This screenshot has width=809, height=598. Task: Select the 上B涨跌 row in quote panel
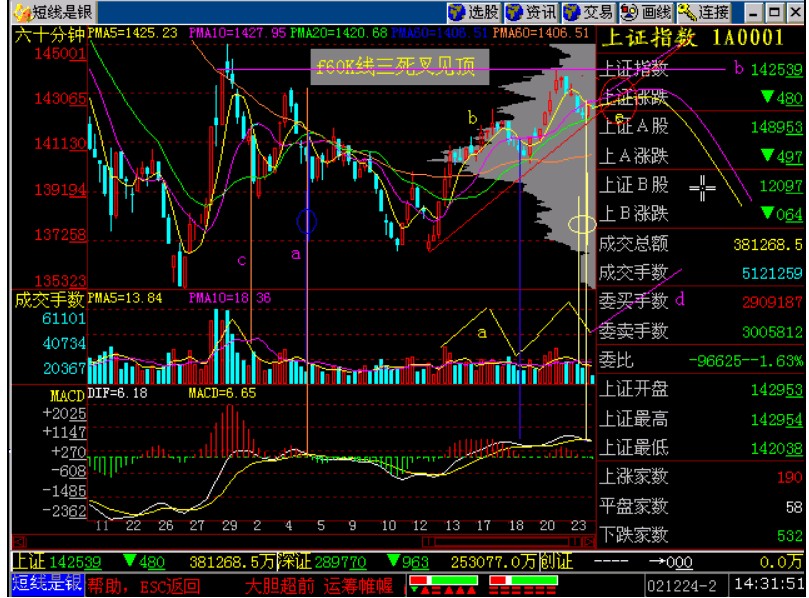point(701,214)
